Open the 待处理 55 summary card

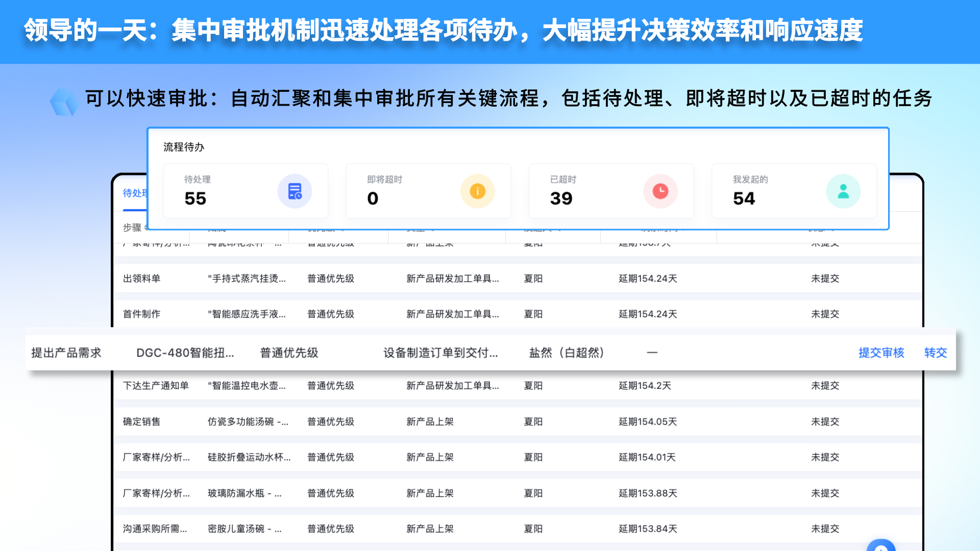tap(246, 191)
